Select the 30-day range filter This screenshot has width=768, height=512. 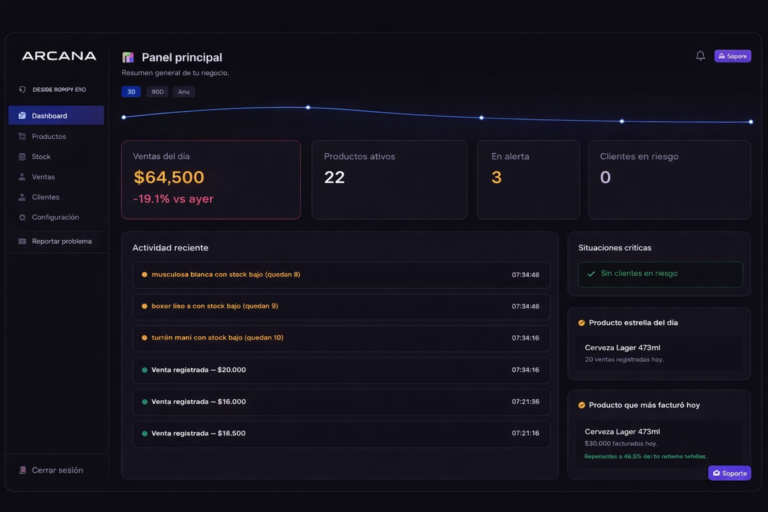pos(131,92)
